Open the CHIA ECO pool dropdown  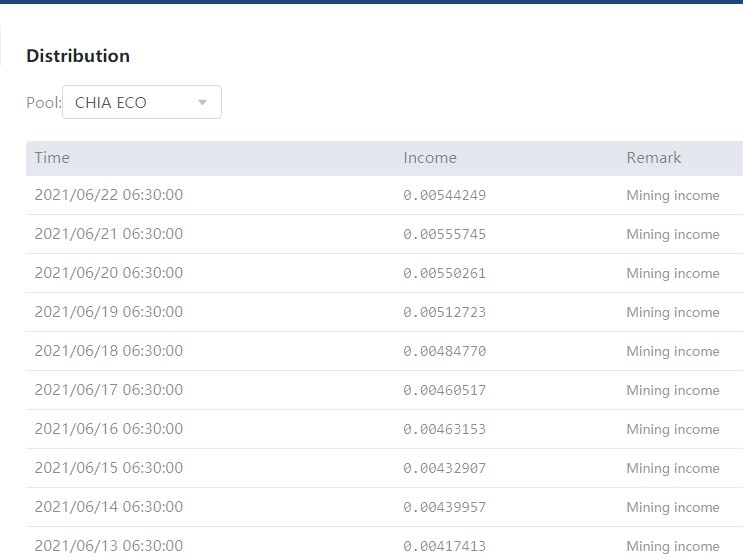pos(142,102)
